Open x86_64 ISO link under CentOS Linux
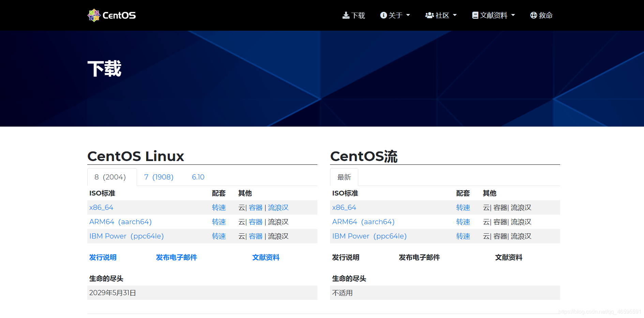This screenshot has height=318, width=644. [101, 207]
